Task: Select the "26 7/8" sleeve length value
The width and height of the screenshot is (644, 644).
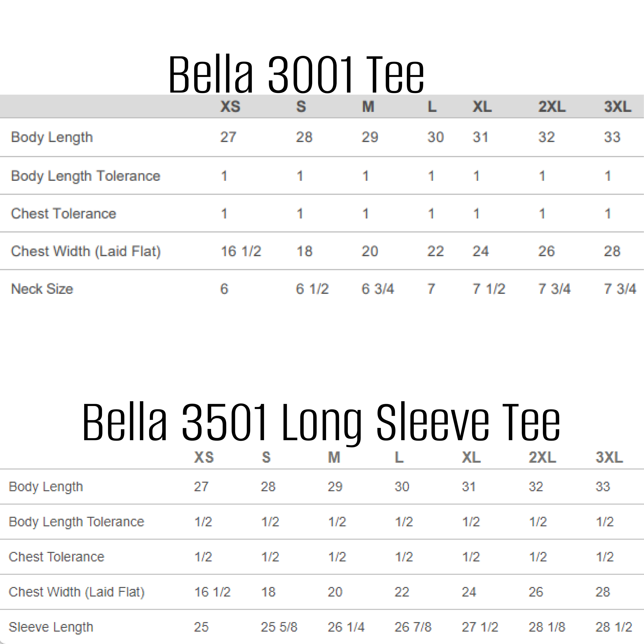Action: pos(413,627)
